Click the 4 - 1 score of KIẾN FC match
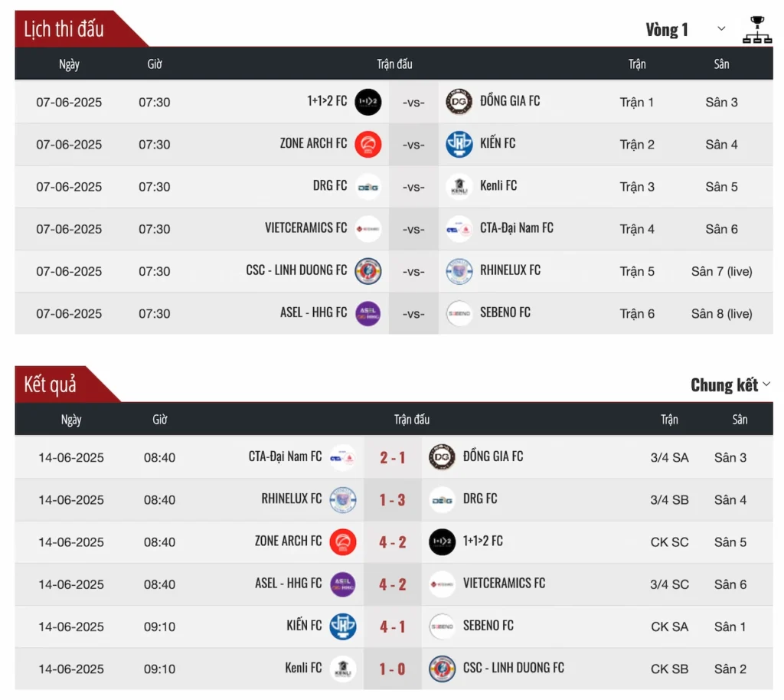Viewport: 784px width, 700px height. (393, 627)
